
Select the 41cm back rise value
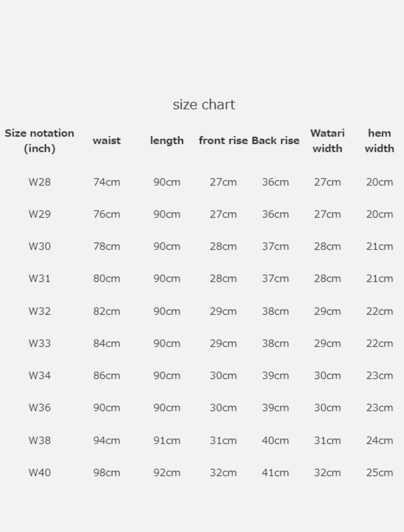(275, 472)
